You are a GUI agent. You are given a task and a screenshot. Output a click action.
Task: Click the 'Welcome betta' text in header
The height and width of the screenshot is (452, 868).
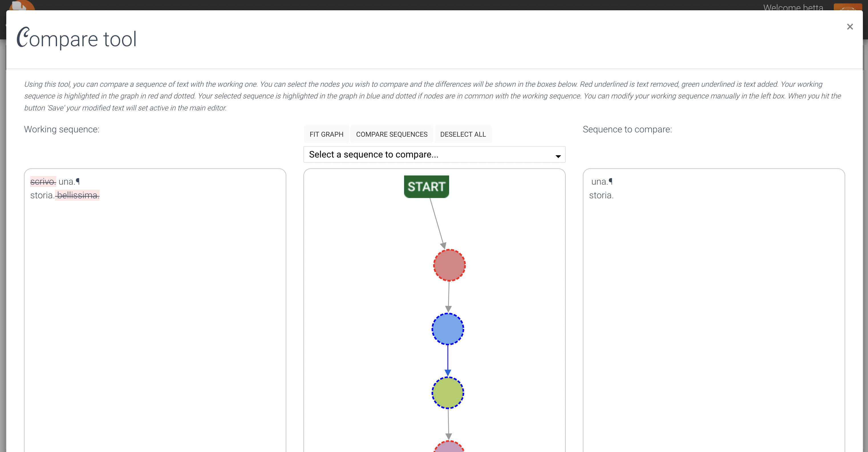[x=793, y=7]
